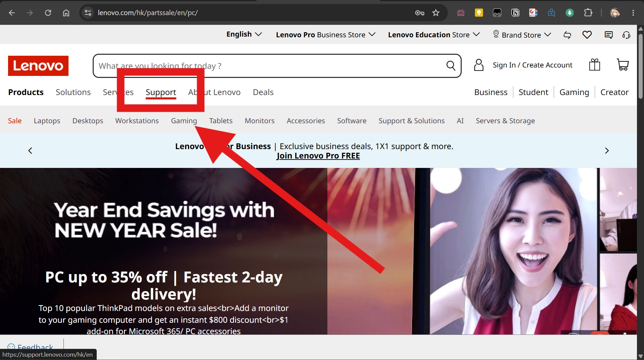This screenshot has width=644, height=360.
Task: Select the Software category
Action: 352,121
